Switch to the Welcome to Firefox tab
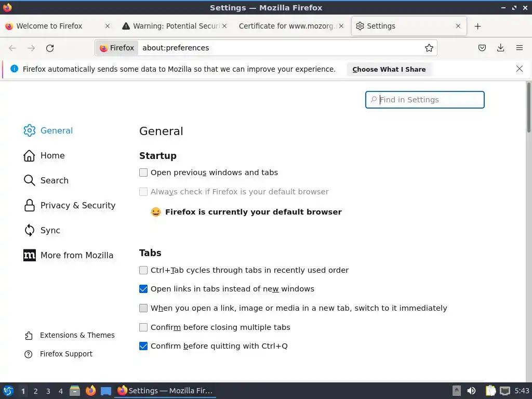Viewport: 532px width, 399px height. 57,26
